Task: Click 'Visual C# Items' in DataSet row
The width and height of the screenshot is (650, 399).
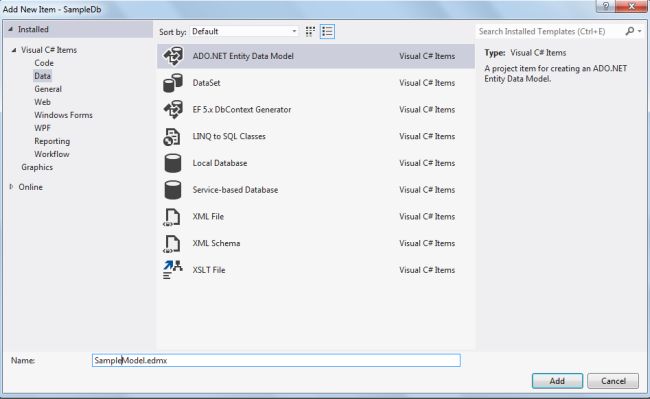Action: point(427,83)
